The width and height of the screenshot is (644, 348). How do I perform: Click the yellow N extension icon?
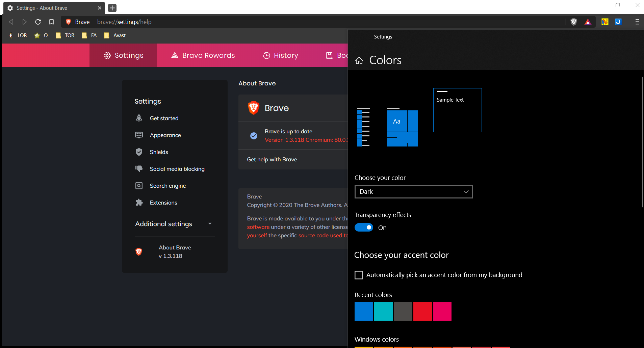point(605,22)
